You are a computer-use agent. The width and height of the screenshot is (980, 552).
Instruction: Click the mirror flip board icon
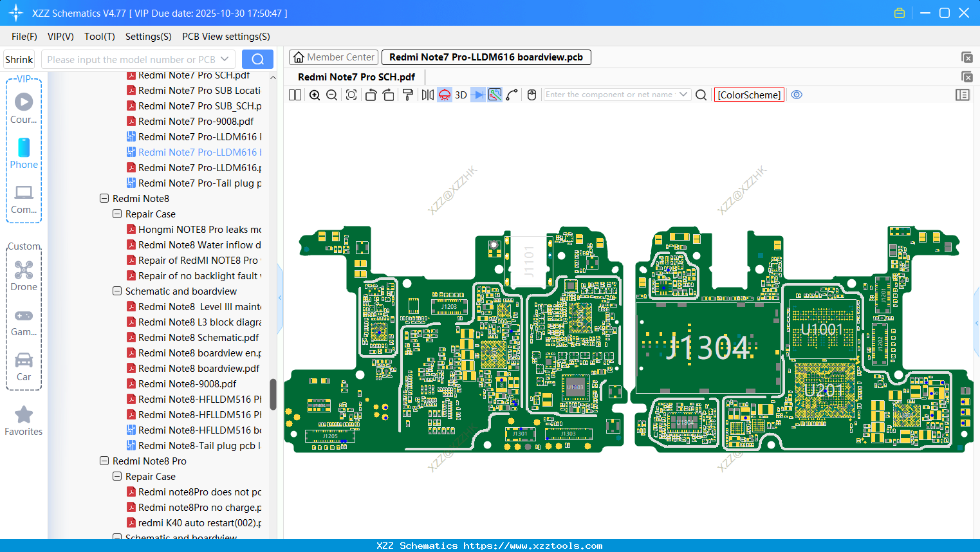coord(427,95)
